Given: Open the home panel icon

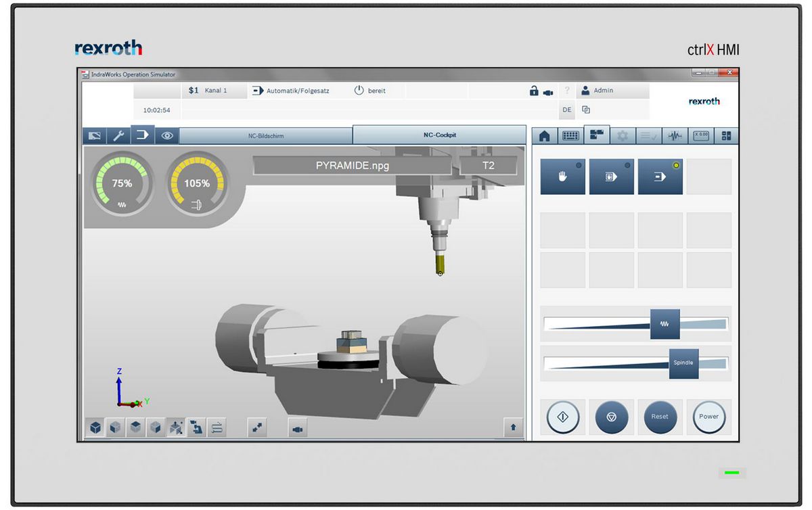Looking at the screenshot, I should point(544,136).
